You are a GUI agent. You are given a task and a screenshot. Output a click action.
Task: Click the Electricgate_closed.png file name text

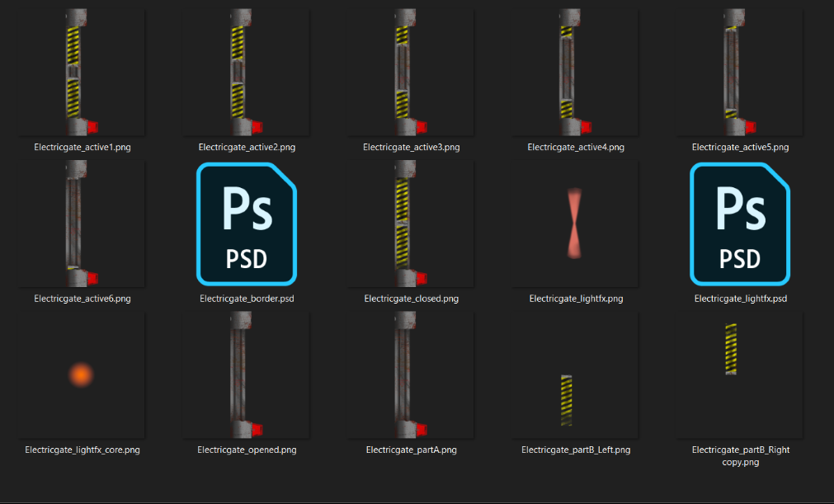click(x=411, y=299)
